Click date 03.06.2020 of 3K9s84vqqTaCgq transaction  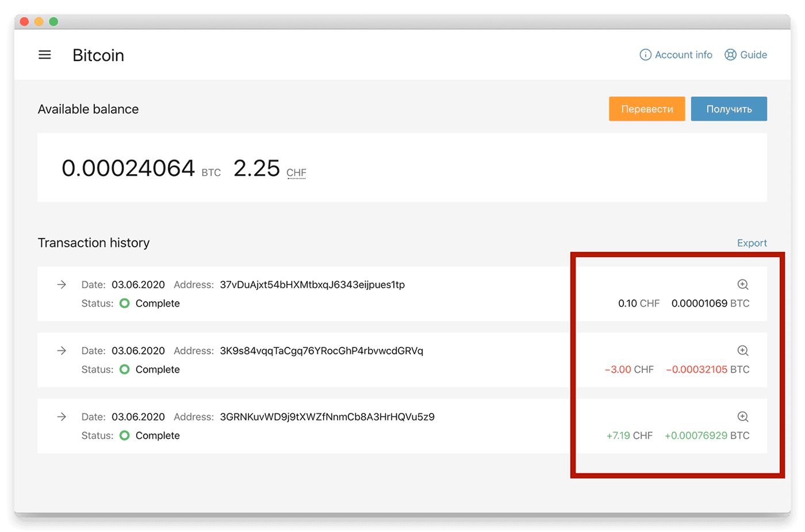pyautogui.click(x=138, y=351)
